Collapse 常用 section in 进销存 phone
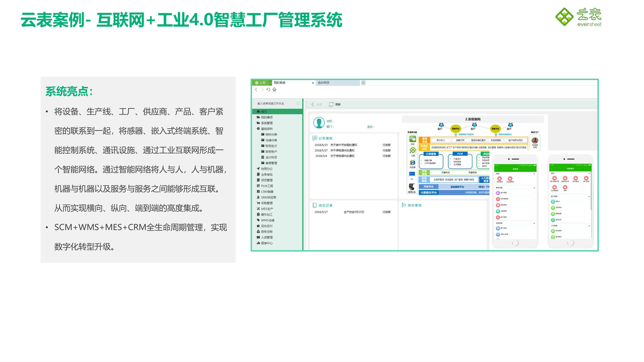This screenshot has height=362, width=644. pos(534,174)
